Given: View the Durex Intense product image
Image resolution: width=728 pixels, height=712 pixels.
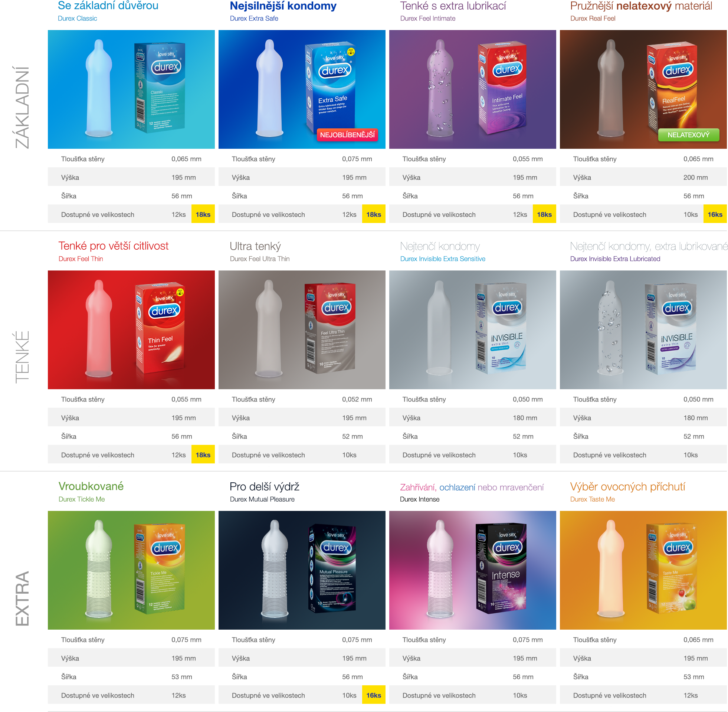Looking at the screenshot, I should click(x=473, y=570).
